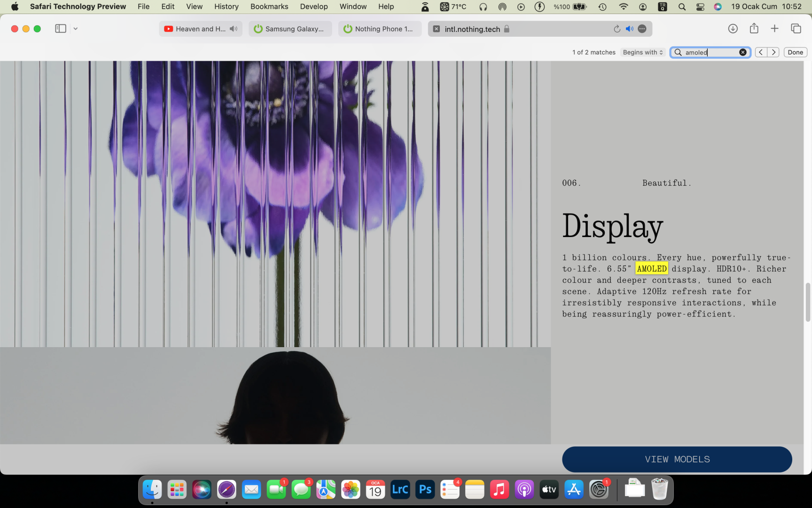
Task: Click the page's vertical scrollbar thumb
Action: [x=808, y=302]
